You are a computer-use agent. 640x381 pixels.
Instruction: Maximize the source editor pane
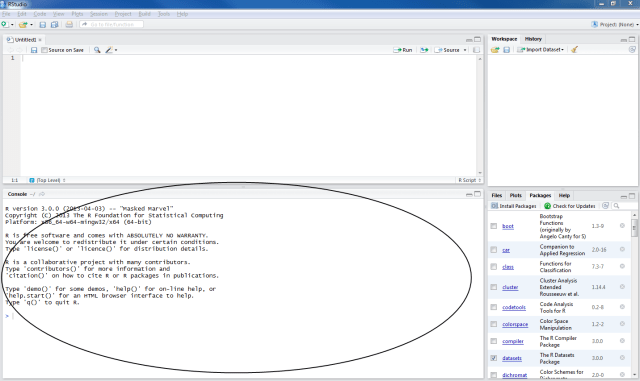click(x=477, y=40)
